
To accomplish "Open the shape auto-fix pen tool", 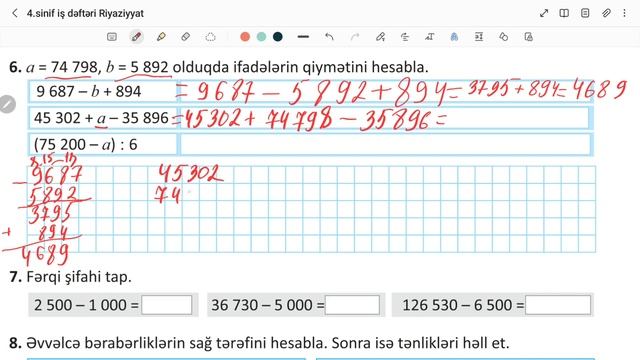I will [380, 37].
